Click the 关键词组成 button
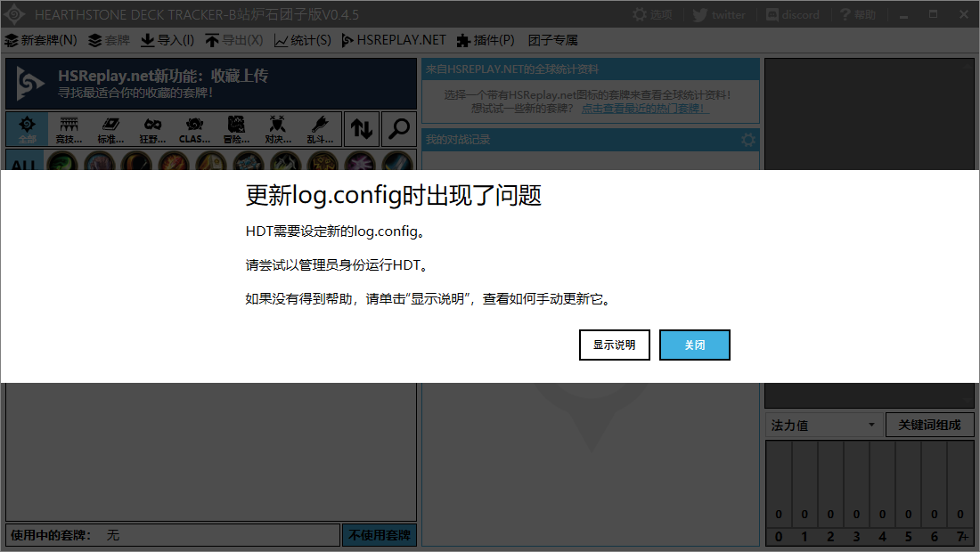The width and height of the screenshot is (980, 552). coord(929,426)
